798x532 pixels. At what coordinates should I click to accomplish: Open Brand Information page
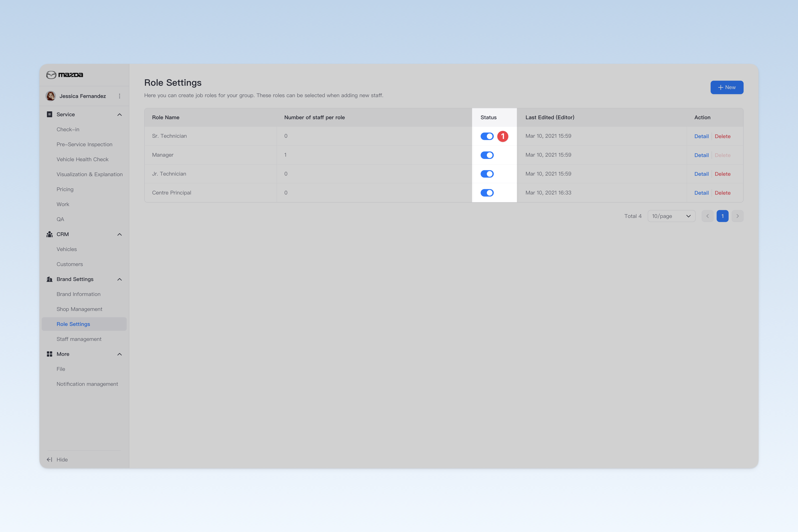(78, 294)
